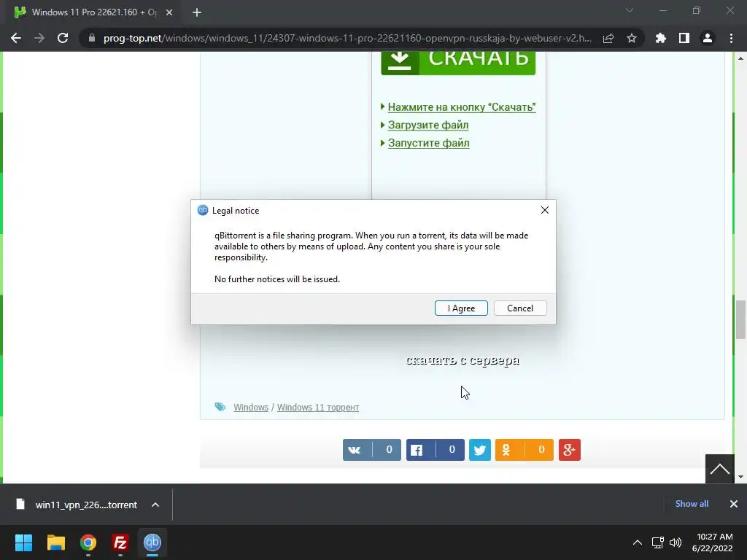Open the tab search dropdown arrow
The height and width of the screenshot is (560, 747).
630,10
